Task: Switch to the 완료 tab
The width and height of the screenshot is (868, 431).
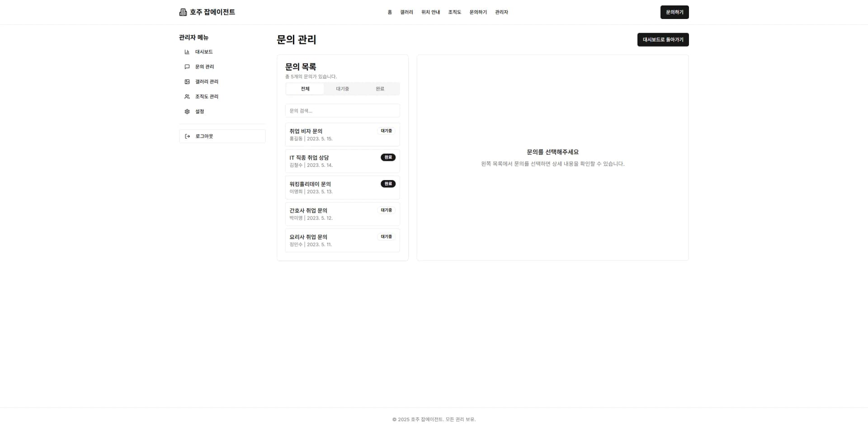Action: click(380, 89)
